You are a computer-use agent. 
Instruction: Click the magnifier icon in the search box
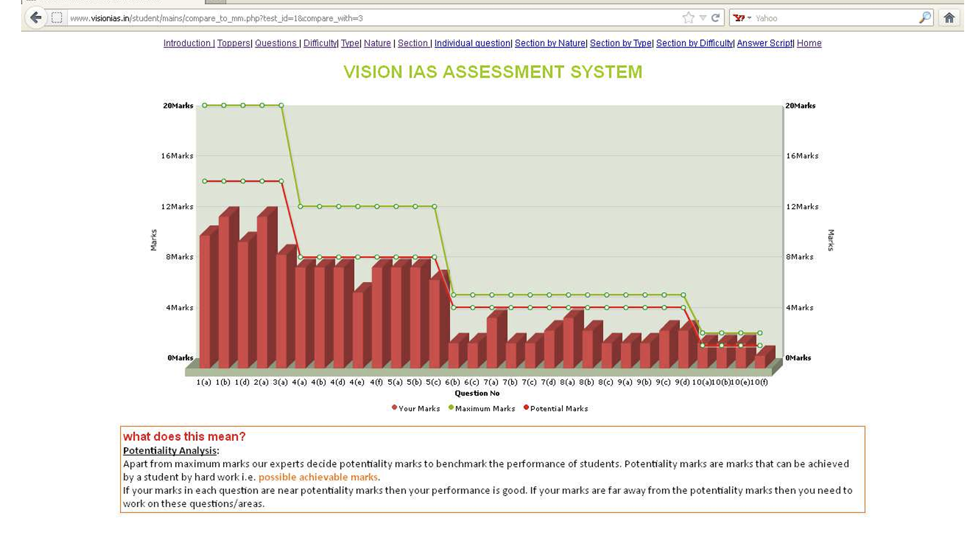[924, 18]
